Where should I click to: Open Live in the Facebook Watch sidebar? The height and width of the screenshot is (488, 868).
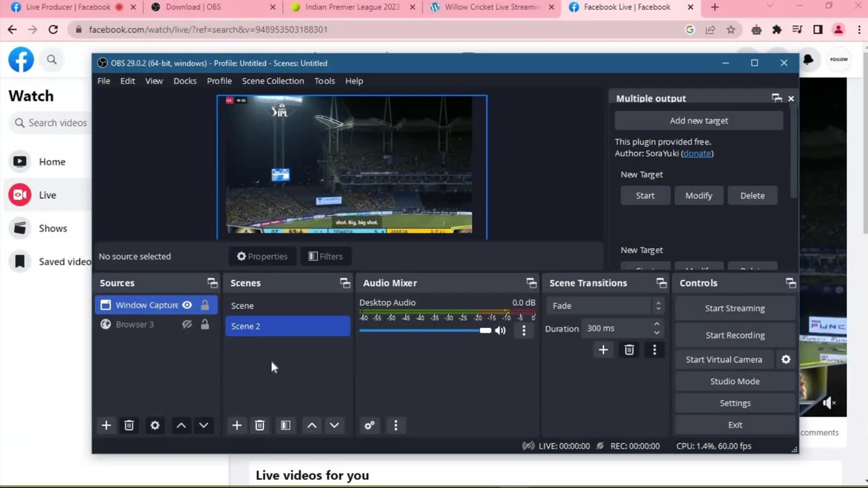pyautogui.click(x=47, y=195)
